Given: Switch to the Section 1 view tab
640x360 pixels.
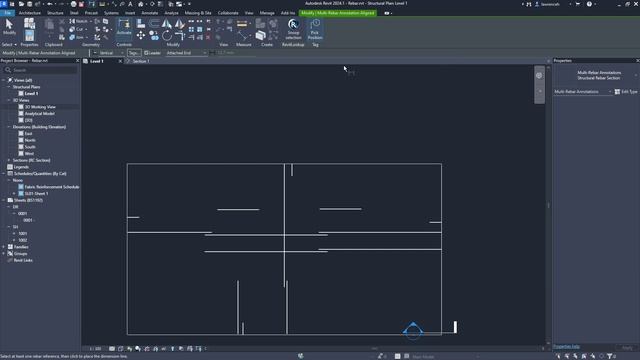Looking at the screenshot, I should [141, 61].
